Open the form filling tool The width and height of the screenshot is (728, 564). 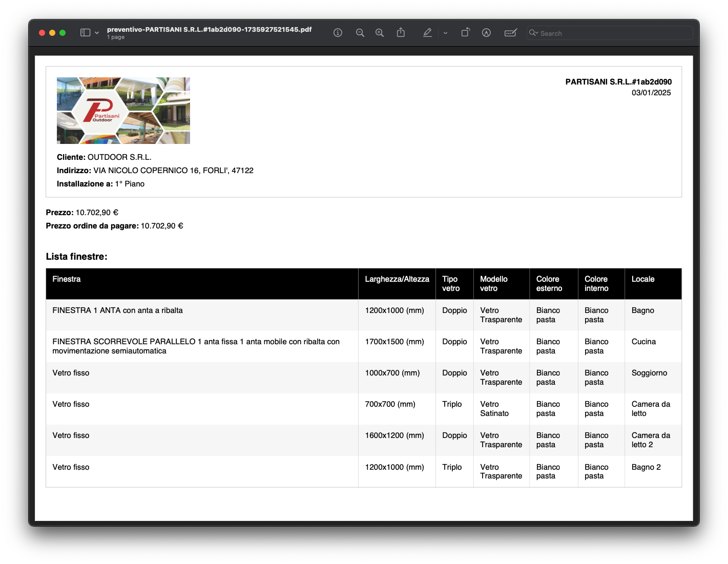tap(511, 33)
